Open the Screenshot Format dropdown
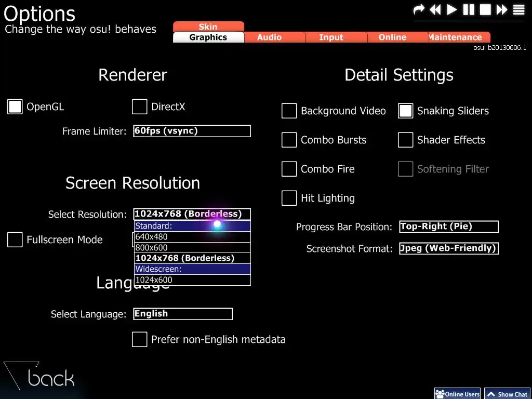This screenshot has height=399, width=532. [449, 248]
